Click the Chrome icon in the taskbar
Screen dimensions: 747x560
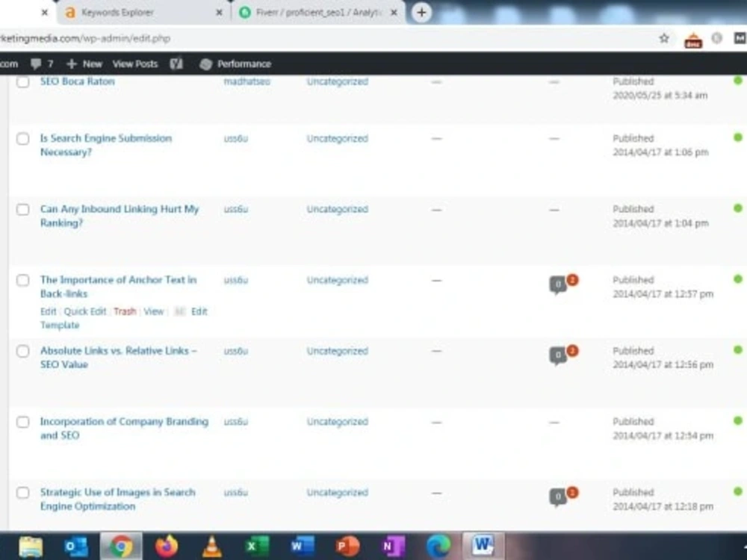122,547
